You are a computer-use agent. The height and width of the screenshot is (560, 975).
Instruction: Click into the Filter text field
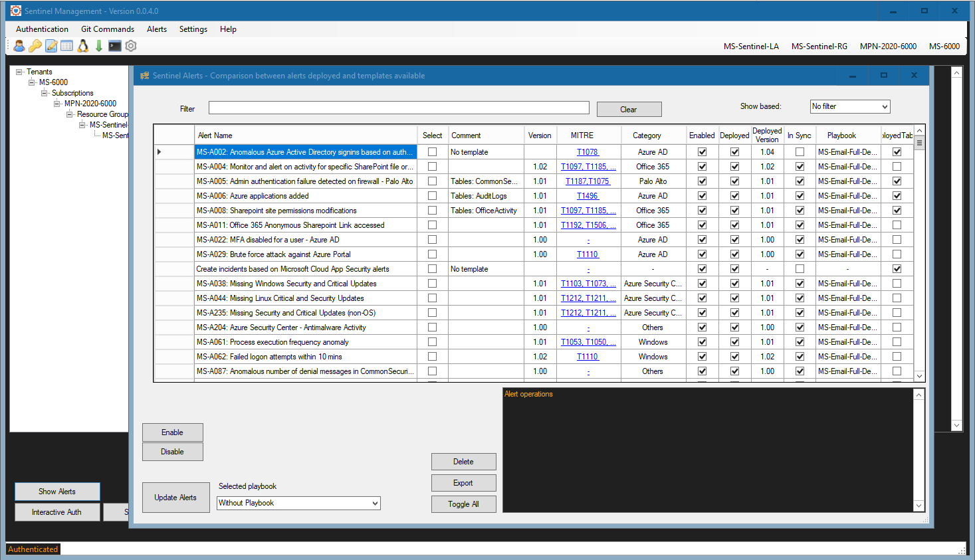399,108
